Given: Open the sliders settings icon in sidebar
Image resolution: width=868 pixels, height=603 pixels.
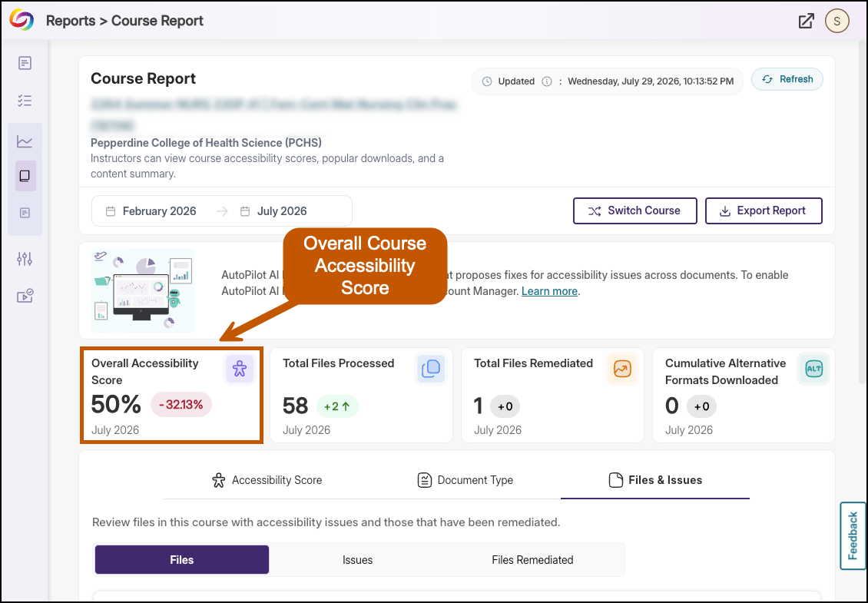Looking at the screenshot, I should click(25, 259).
